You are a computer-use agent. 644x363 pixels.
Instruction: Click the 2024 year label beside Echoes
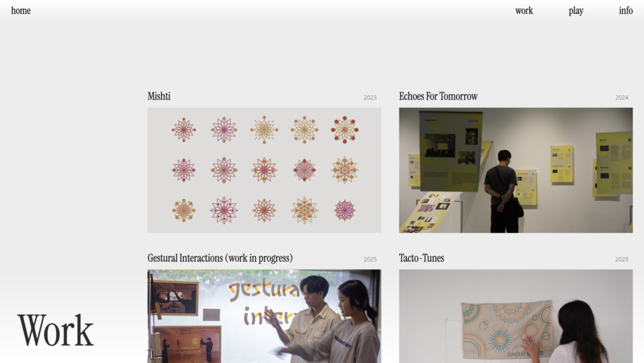[622, 97]
